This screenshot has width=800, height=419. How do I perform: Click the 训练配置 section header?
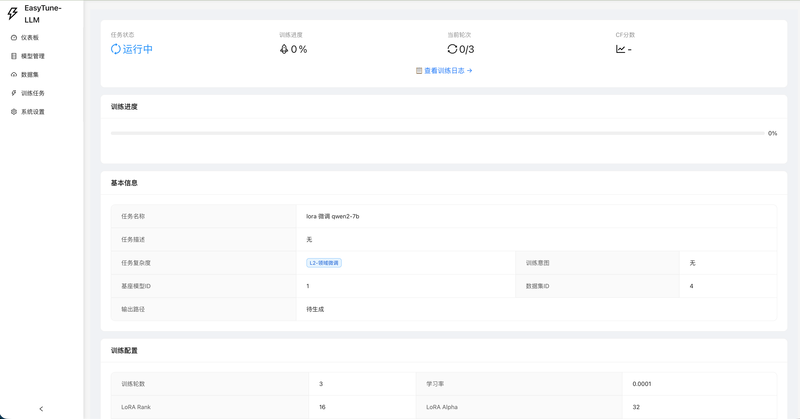[124, 351]
